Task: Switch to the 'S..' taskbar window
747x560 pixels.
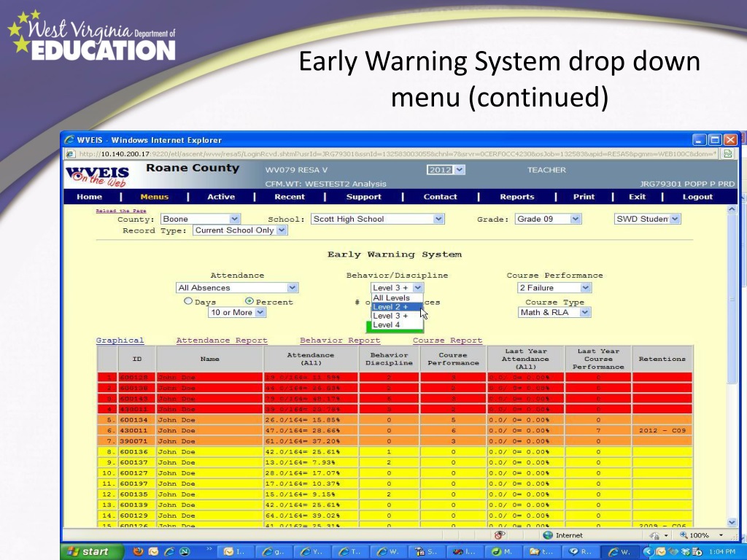Action: (x=427, y=551)
